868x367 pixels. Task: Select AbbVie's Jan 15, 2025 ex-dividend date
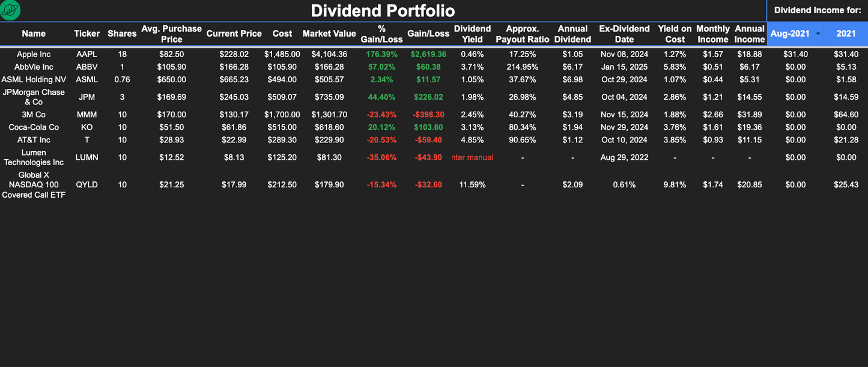click(x=623, y=67)
